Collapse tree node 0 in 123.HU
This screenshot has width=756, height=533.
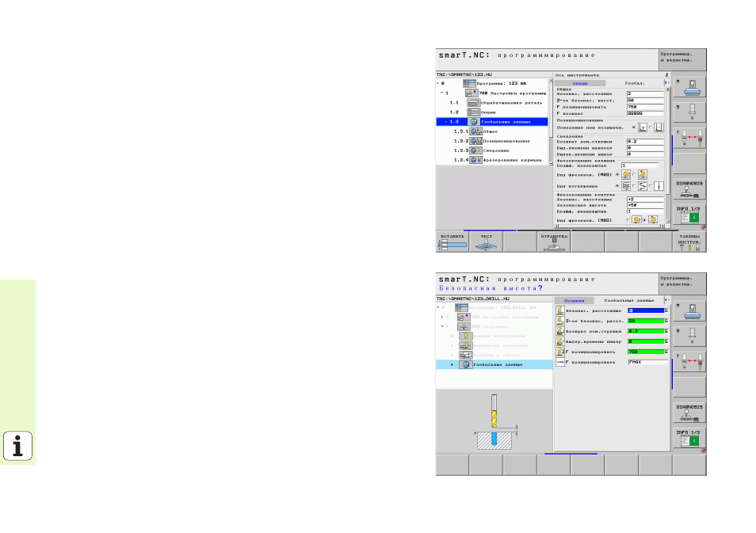(x=438, y=83)
